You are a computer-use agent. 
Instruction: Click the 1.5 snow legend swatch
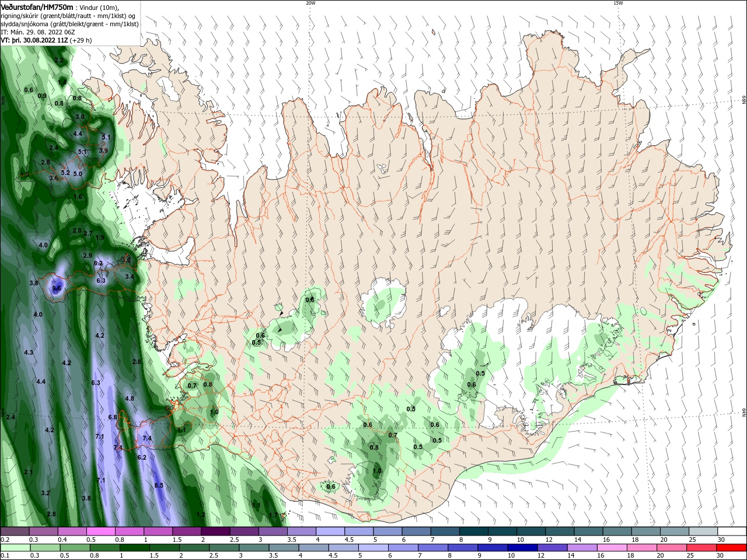pos(186,531)
